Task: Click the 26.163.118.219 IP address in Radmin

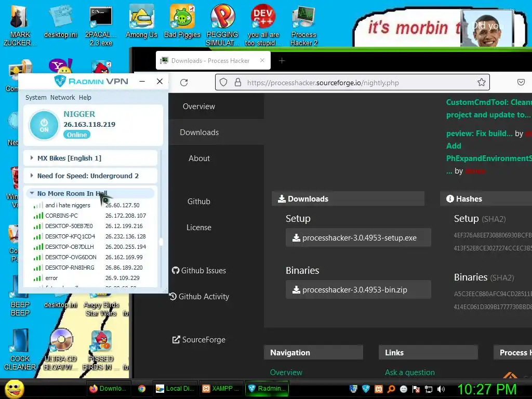Action: pos(89,125)
